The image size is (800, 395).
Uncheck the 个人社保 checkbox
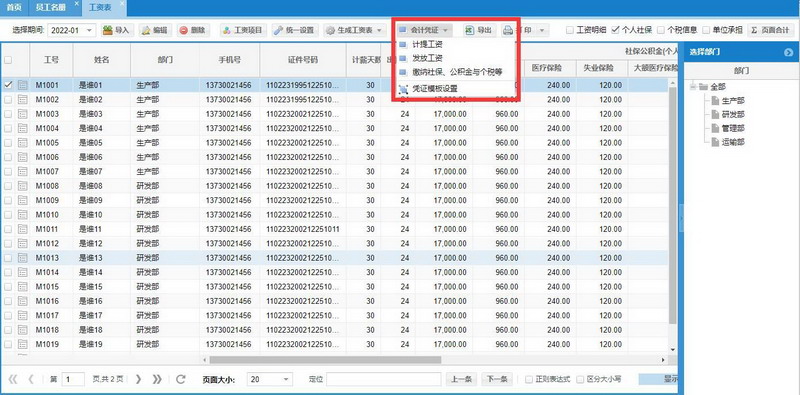(x=615, y=30)
